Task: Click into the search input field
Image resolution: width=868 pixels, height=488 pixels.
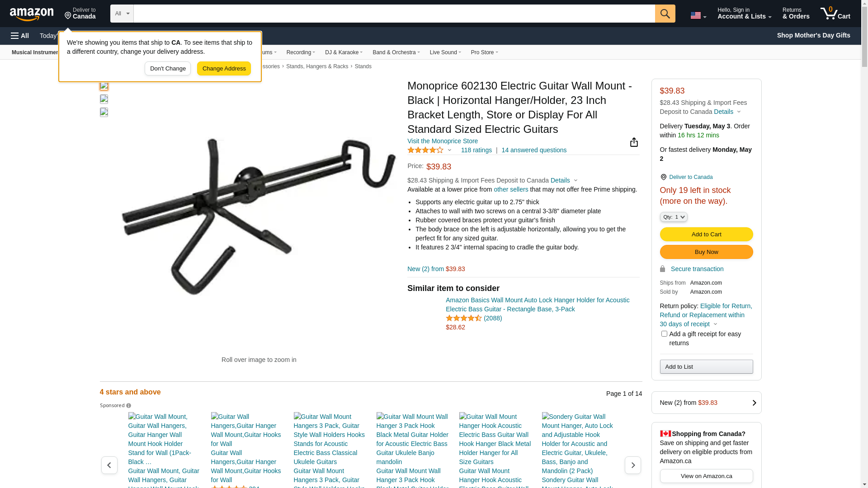Action: [394, 14]
